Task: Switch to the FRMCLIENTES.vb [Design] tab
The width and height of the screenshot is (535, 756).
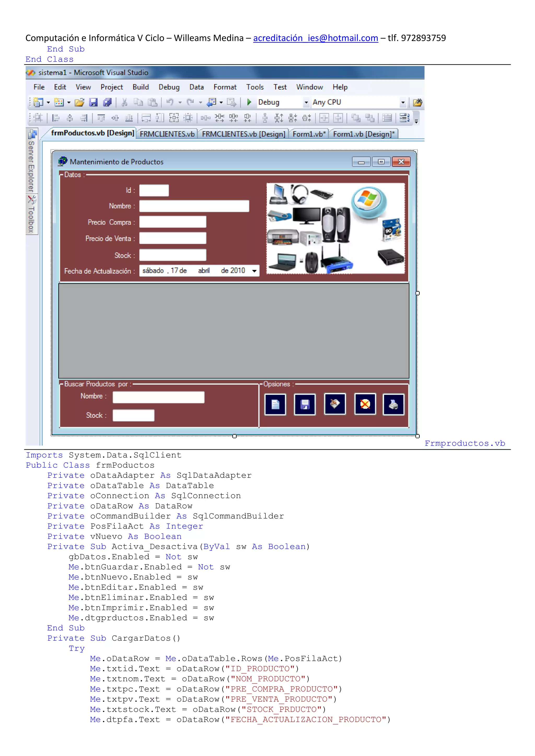Action: click(x=243, y=134)
